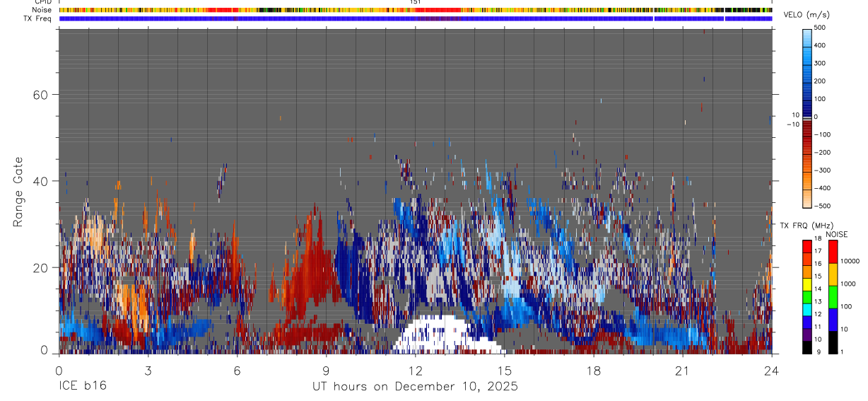Screen dimensions: 868x401
Task: Click the 9 label on TX FRQ legend
Action: point(817,351)
